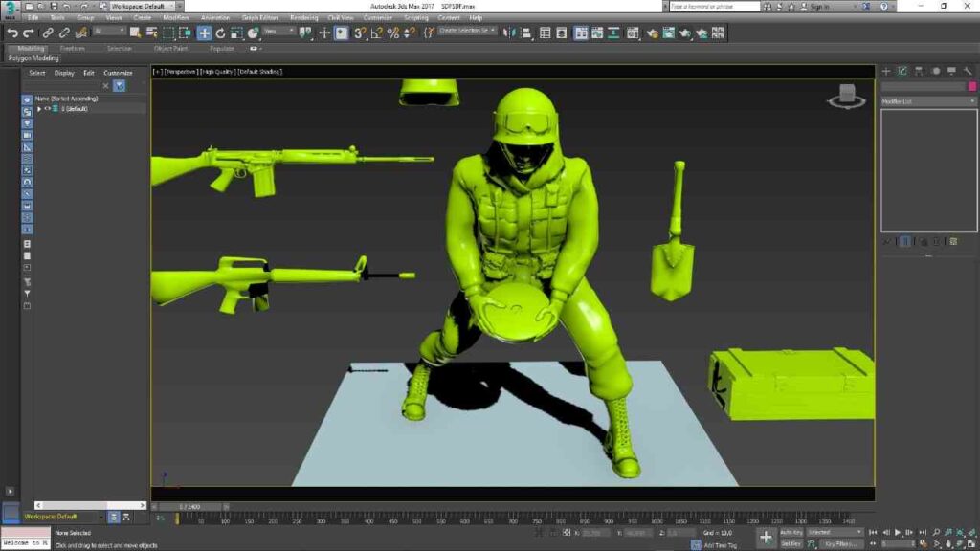Toggle the Percent Snap icon
This screenshot has width=980, height=551.
point(392,33)
